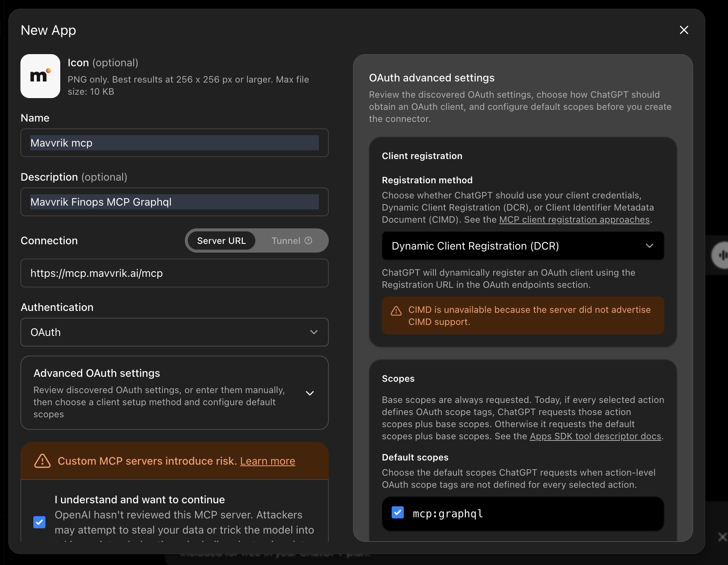This screenshot has height=565, width=728.
Task: Click the 'OAuth advanced settings' title
Action: pos(432,78)
